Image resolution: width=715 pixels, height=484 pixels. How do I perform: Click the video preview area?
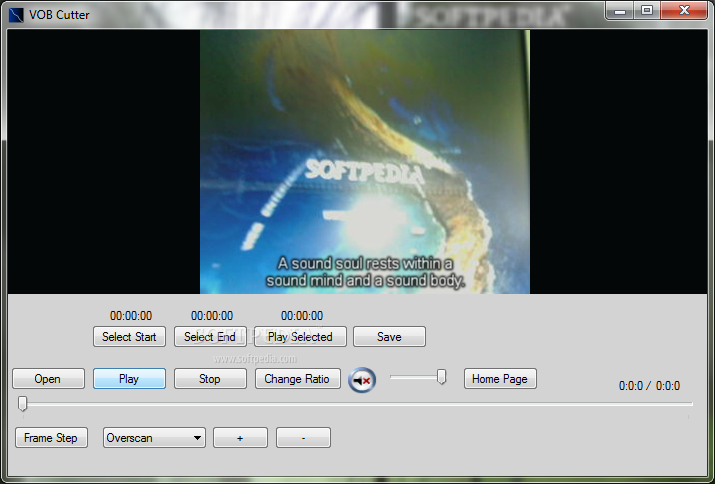(358, 162)
